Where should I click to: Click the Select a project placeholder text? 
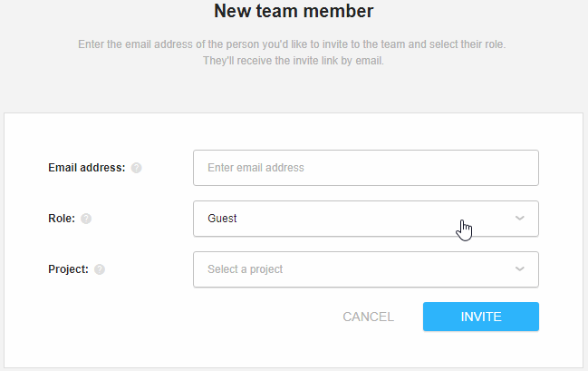[x=245, y=269]
